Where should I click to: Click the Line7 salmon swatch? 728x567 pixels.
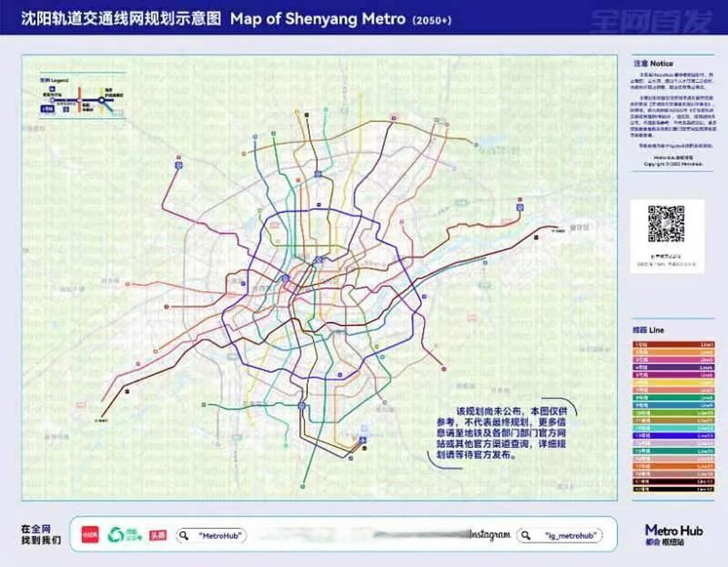pyautogui.click(x=674, y=390)
